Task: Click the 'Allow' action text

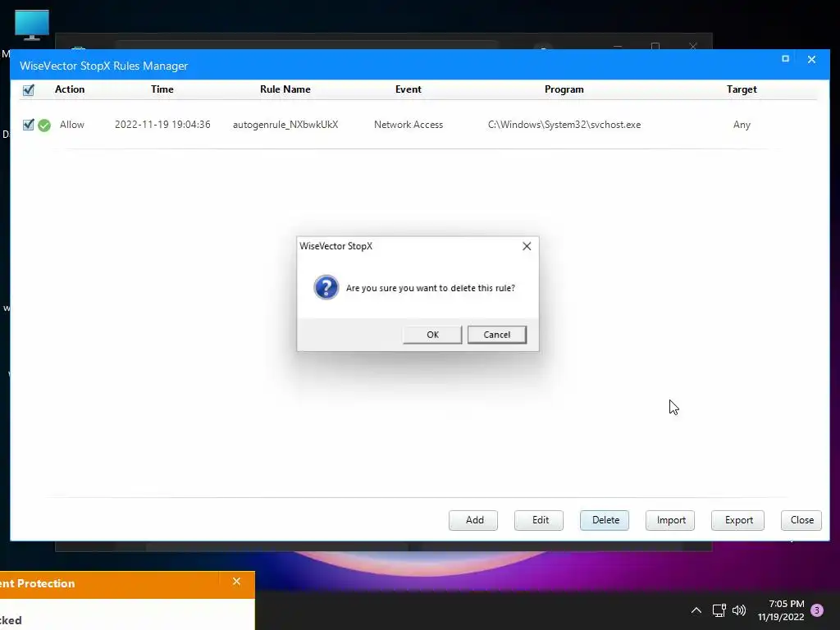Action: pos(72,125)
